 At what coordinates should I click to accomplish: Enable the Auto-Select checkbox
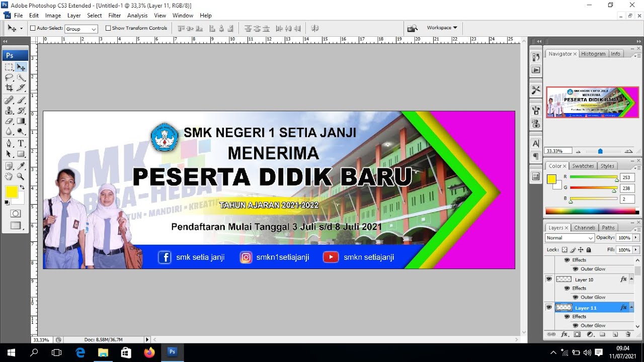(33, 28)
